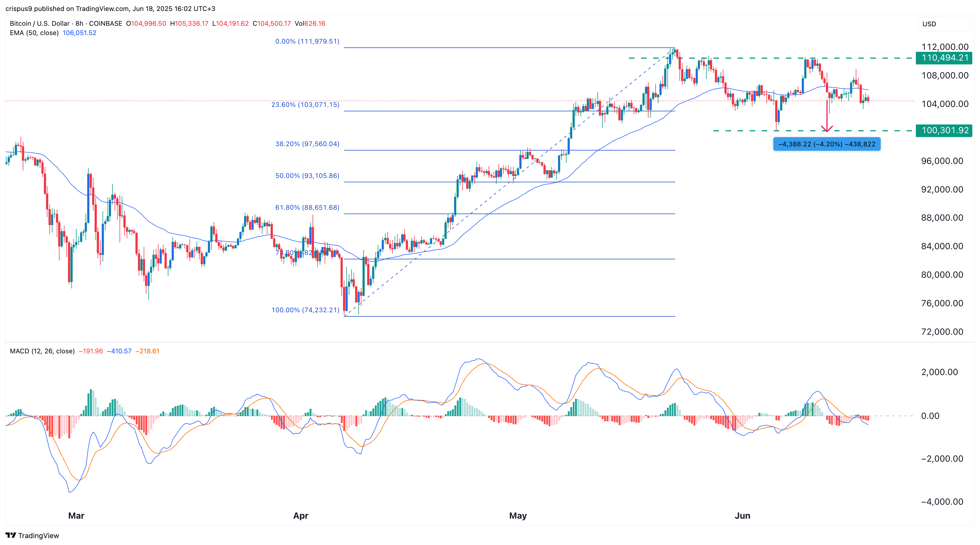This screenshot has width=980, height=545.
Task: Click the TradingView logo icon
Action: tap(11, 535)
